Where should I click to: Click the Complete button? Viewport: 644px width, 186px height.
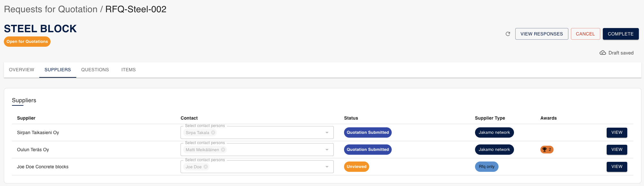point(621,34)
